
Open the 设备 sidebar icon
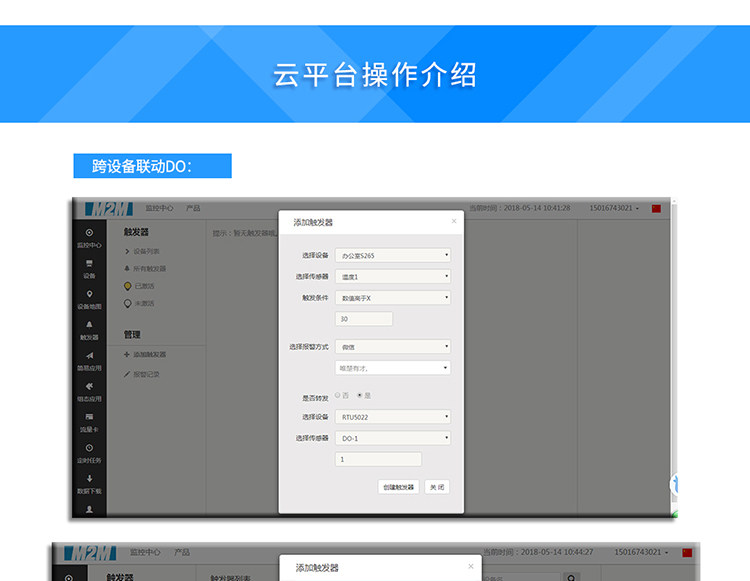[89, 263]
